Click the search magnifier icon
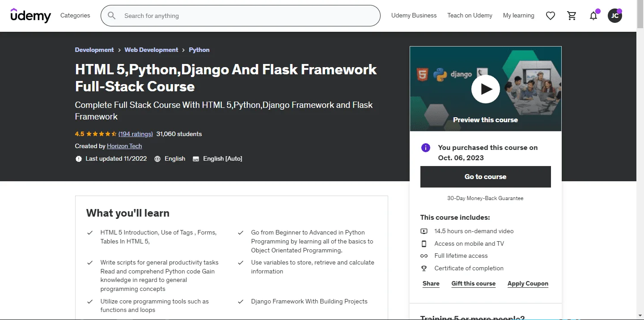644x320 pixels. 112,16
